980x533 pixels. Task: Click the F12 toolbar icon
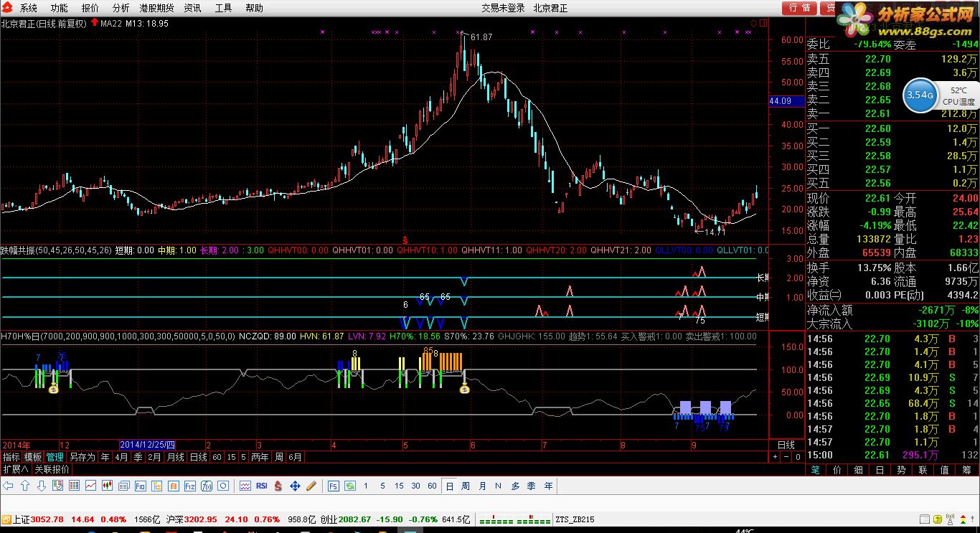[x=189, y=486]
